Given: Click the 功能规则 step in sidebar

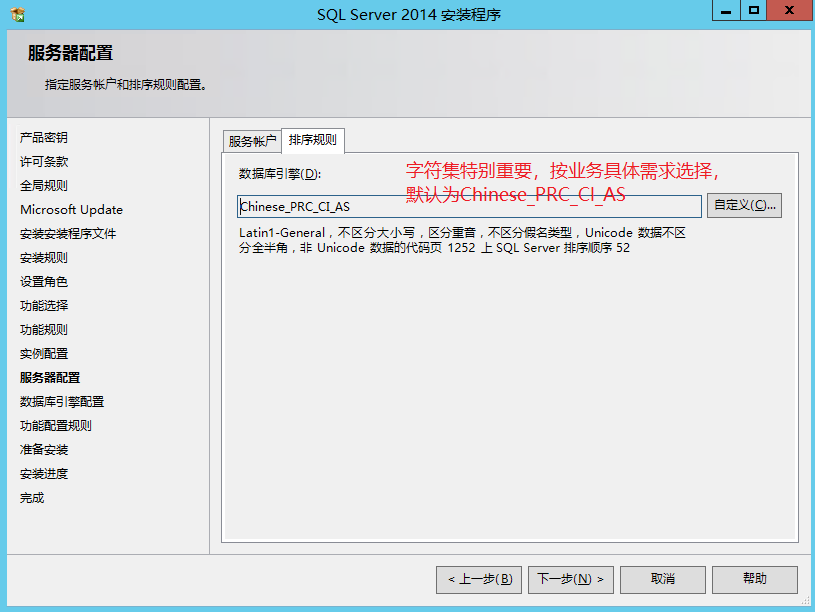Looking at the screenshot, I should [44, 330].
